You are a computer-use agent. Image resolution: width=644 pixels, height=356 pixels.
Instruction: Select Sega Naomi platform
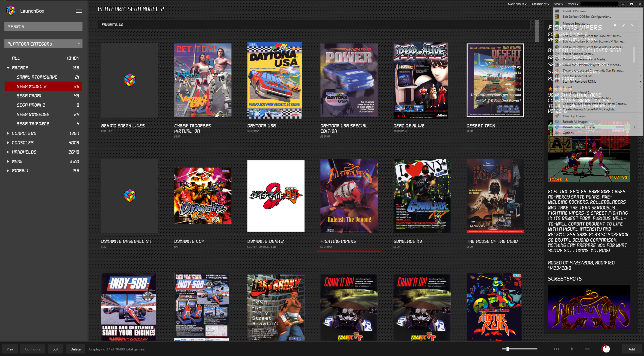click(x=43, y=96)
